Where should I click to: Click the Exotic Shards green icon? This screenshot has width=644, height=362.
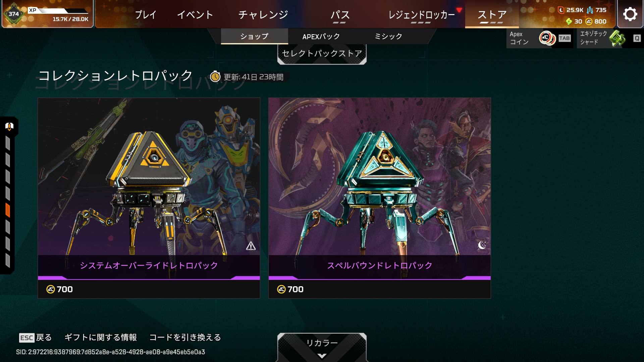point(617,38)
